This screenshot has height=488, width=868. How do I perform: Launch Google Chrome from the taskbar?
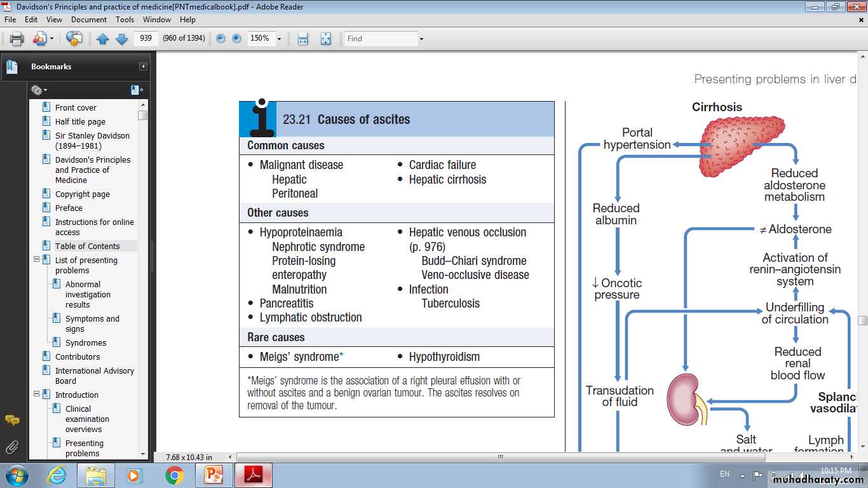[x=174, y=475]
